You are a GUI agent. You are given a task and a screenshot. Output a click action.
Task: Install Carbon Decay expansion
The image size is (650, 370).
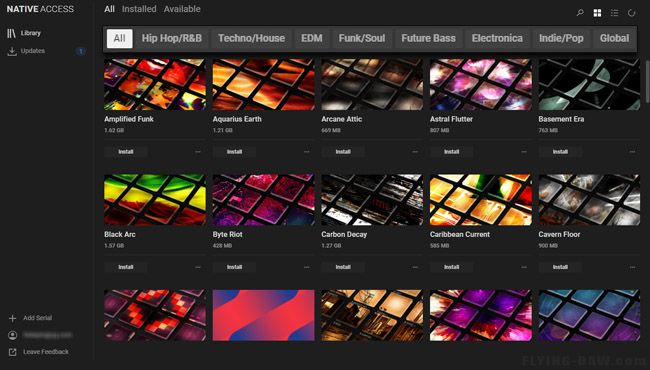[x=343, y=267]
